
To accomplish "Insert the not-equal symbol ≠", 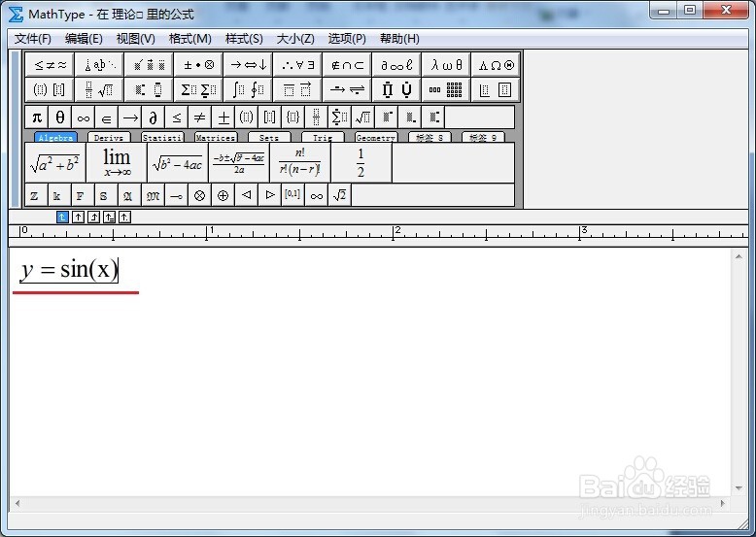I will tap(199, 117).
